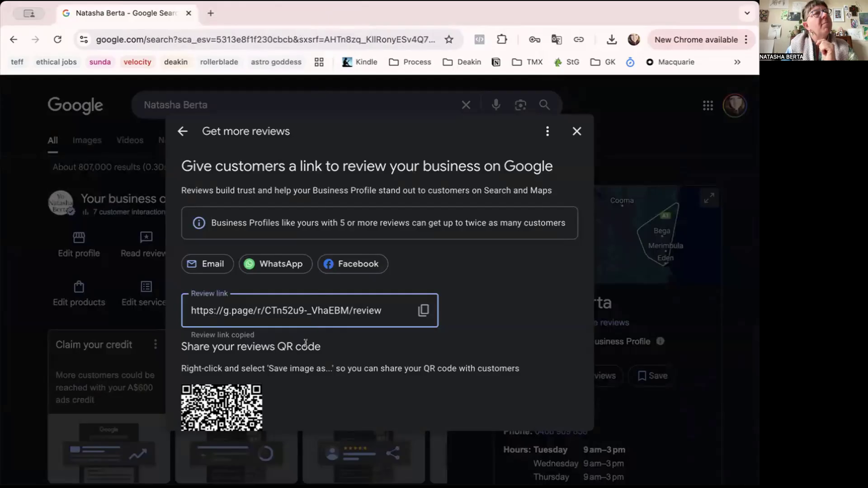The width and height of the screenshot is (868, 488).
Task: Expand the Process bookmarks folder
Action: [x=410, y=62]
